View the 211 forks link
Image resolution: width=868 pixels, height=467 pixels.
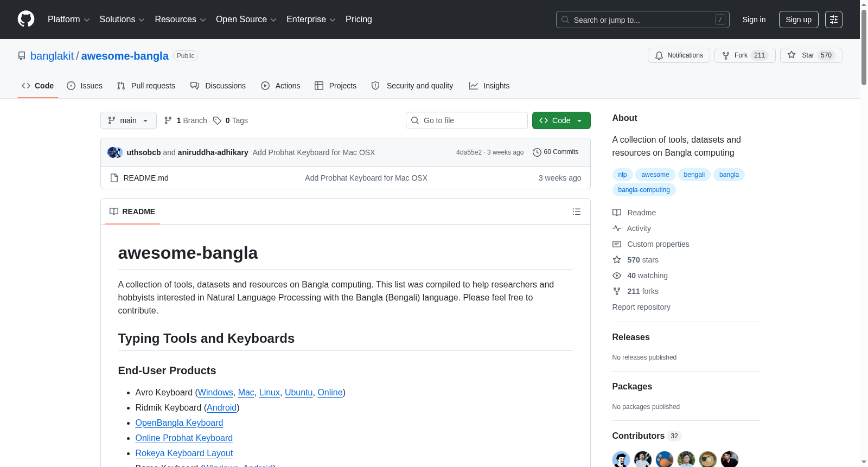(636, 291)
